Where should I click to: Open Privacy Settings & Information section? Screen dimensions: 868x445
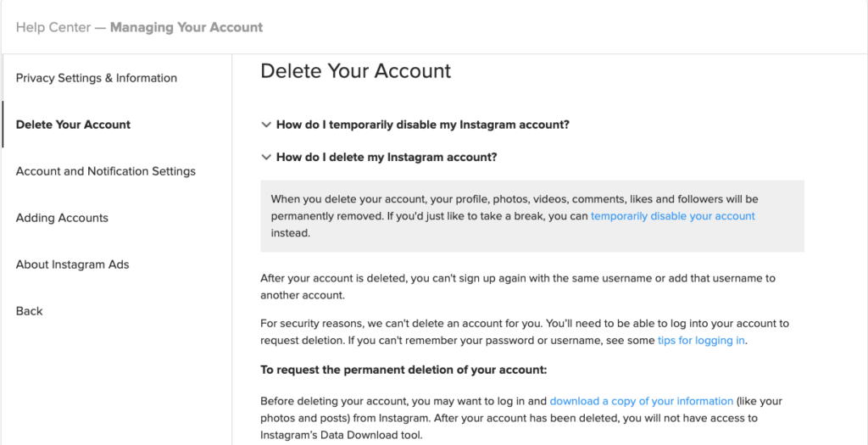tap(97, 78)
